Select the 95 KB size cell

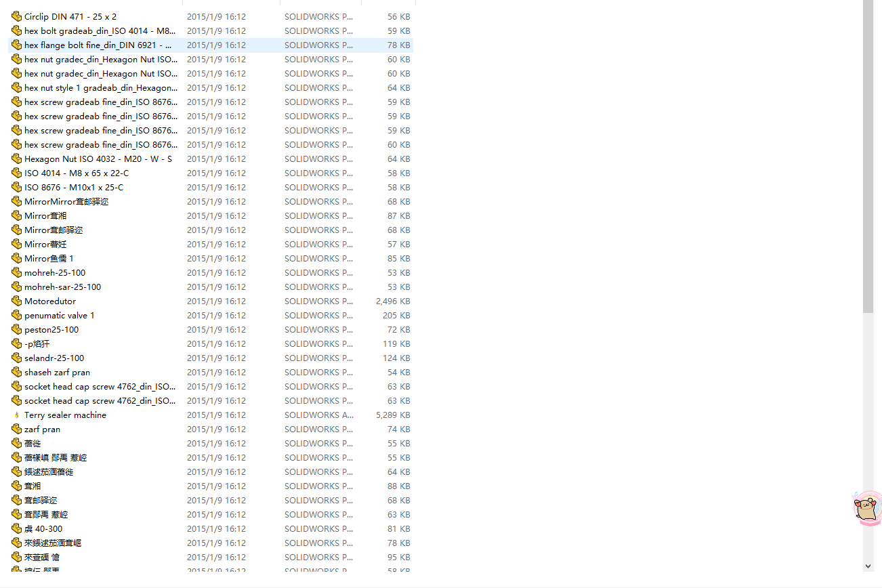[399, 557]
